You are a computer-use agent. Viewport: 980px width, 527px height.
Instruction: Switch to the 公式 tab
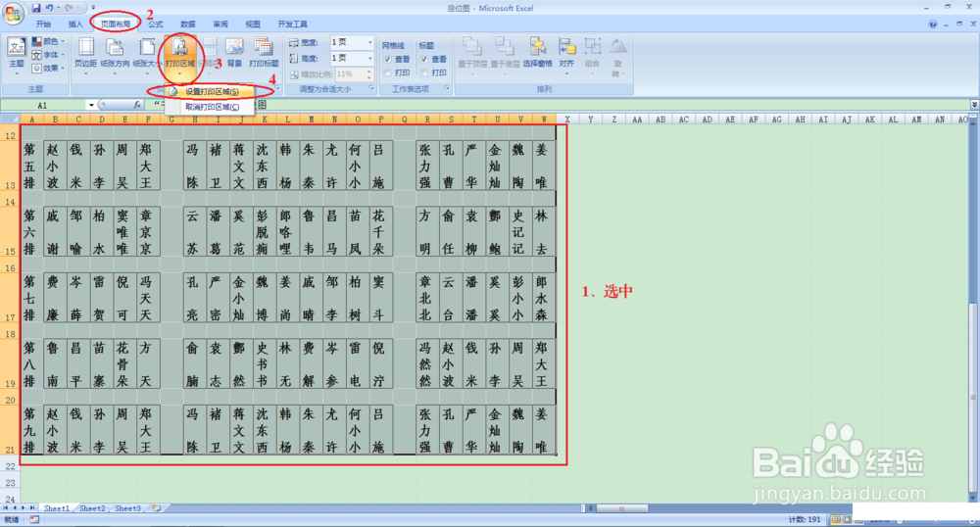pyautogui.click(x=156, y=24)
